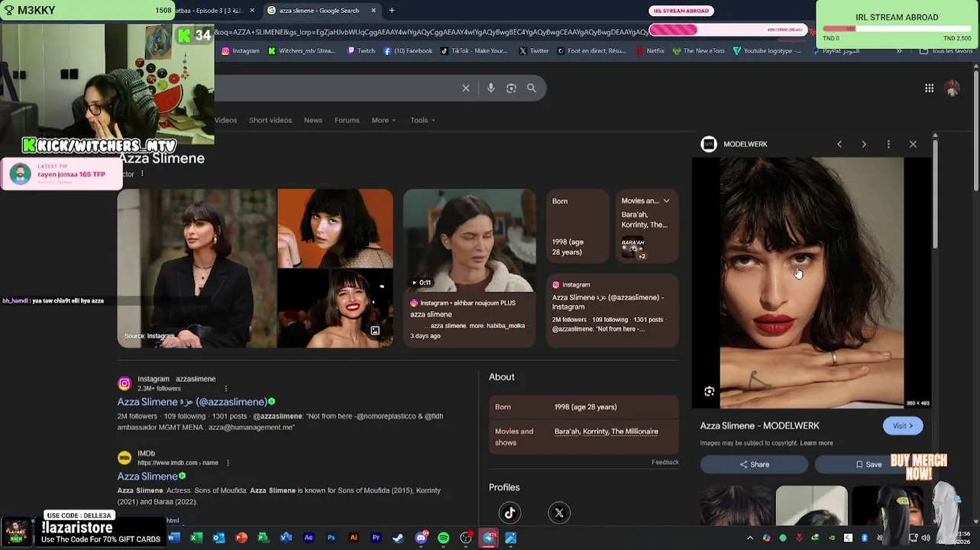Screen dimensions: 980x550
Task: Click the Learn more copyright link
Action: (x=817, y=443)
